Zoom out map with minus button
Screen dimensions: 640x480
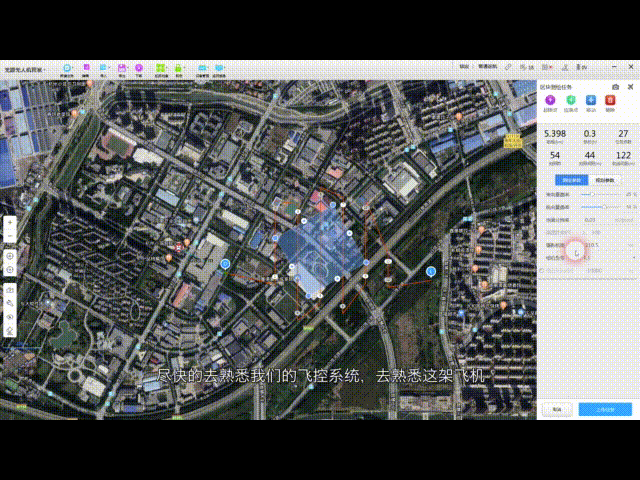(x=9, y=236)
